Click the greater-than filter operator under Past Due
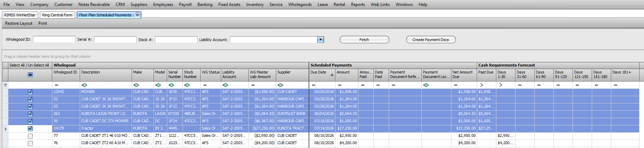This screenshot has width=644, height=148. pyautogui.click(x=481, y=85)
